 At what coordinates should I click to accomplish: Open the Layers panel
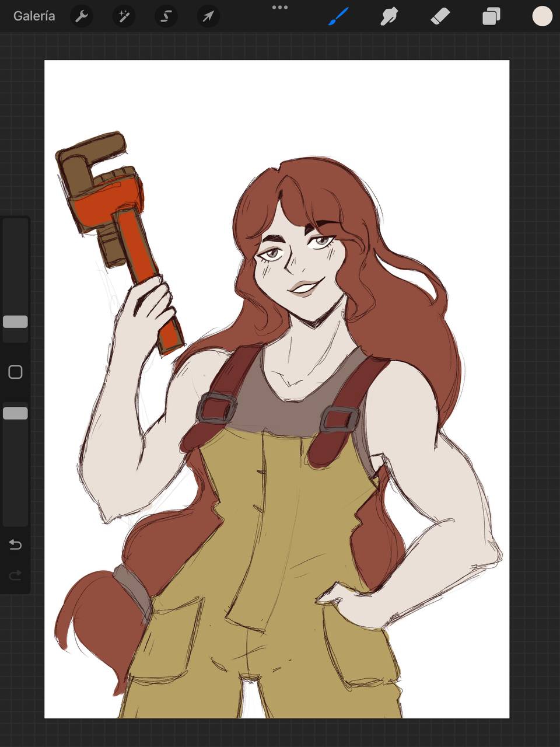point(491,16)
